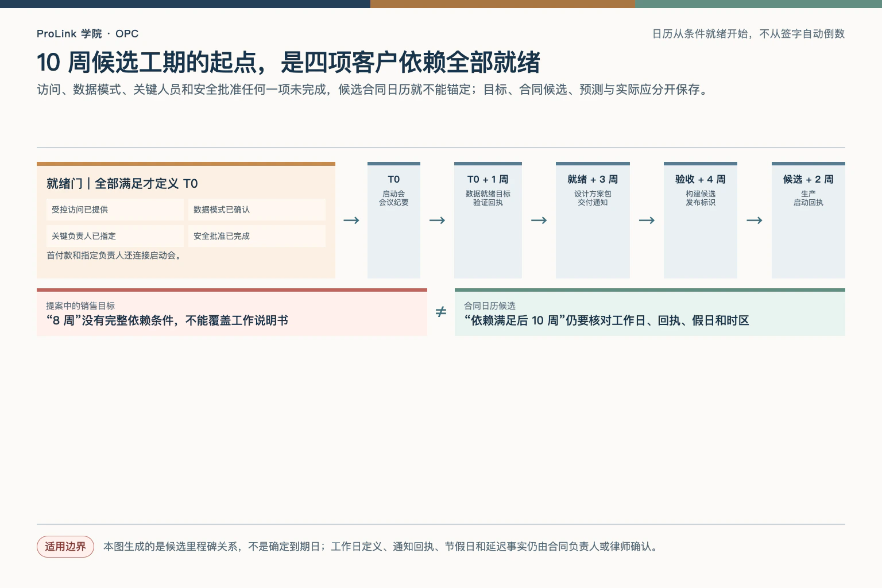This screenshot has height=588, width=882.
Task: Click the arrow between 验收 + 4 周 and 候选 + 2 周
Action: (x=755, y=220)
